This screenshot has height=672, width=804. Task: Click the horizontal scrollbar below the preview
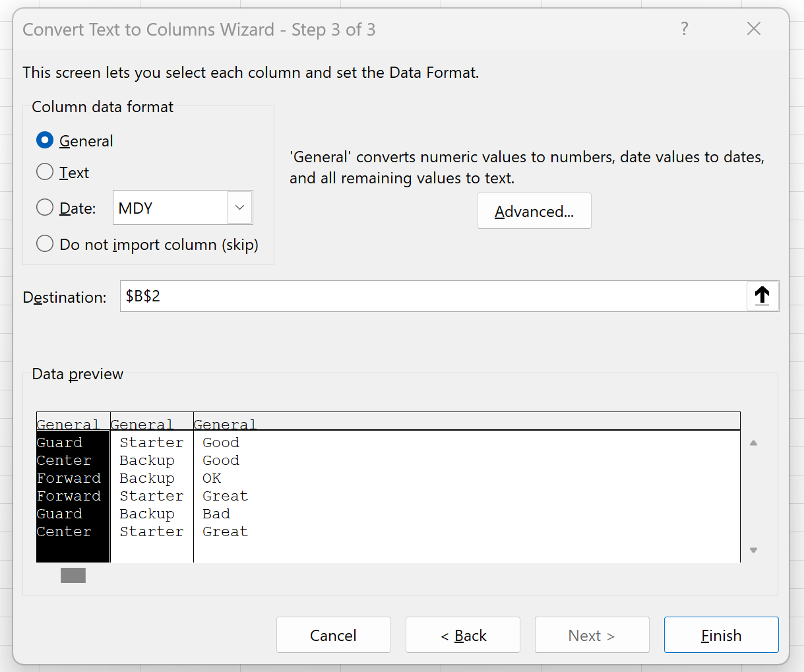(73, 575)
